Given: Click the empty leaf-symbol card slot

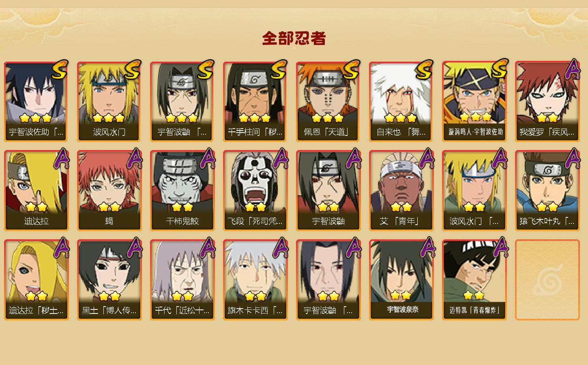Looking at the screenshot, I should click(547, 280).
